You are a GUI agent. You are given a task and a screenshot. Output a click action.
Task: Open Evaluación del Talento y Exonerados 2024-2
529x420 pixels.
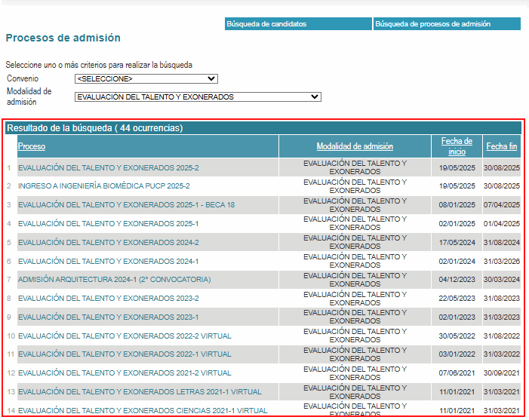(108, 242)
